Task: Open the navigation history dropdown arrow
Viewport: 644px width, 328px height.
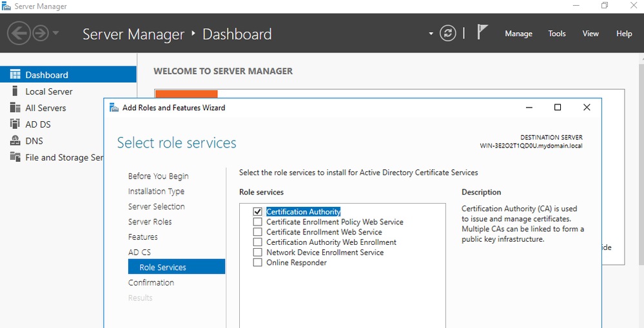Action: click(56, 33)
